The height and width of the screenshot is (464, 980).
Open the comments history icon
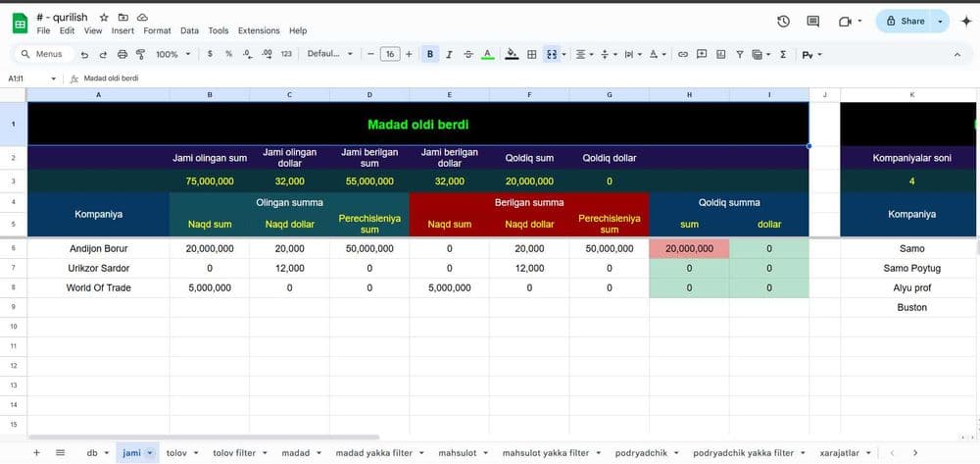813,22
